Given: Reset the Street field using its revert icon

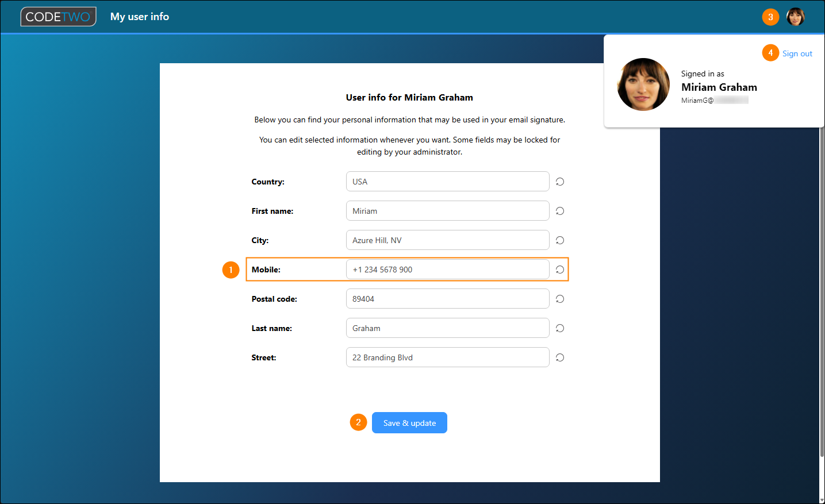Looking at the screenshot, I should click(x=559, y=357).
